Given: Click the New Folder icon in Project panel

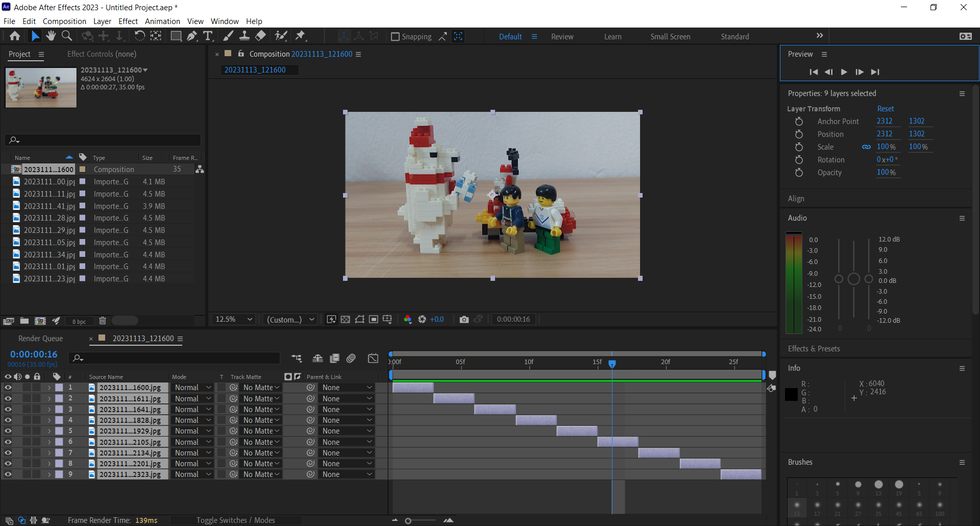Looking at the screenshot, I should point(24,321).
